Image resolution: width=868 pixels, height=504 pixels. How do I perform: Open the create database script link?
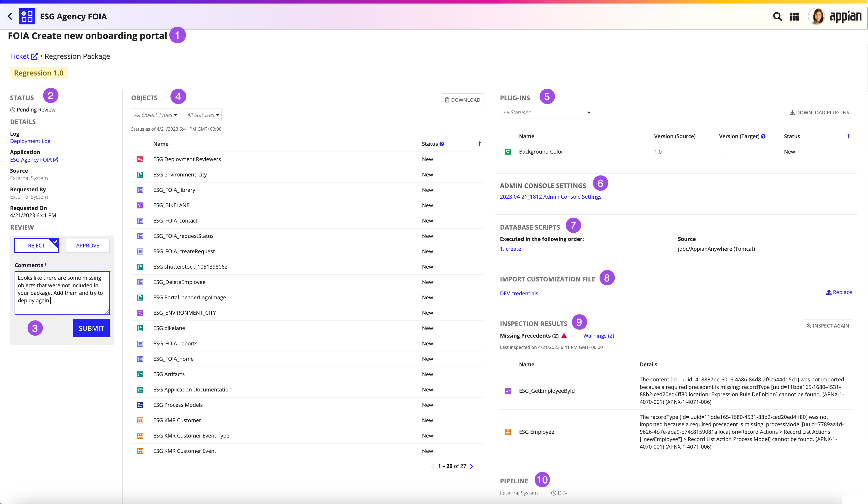[x=513, y=249]
